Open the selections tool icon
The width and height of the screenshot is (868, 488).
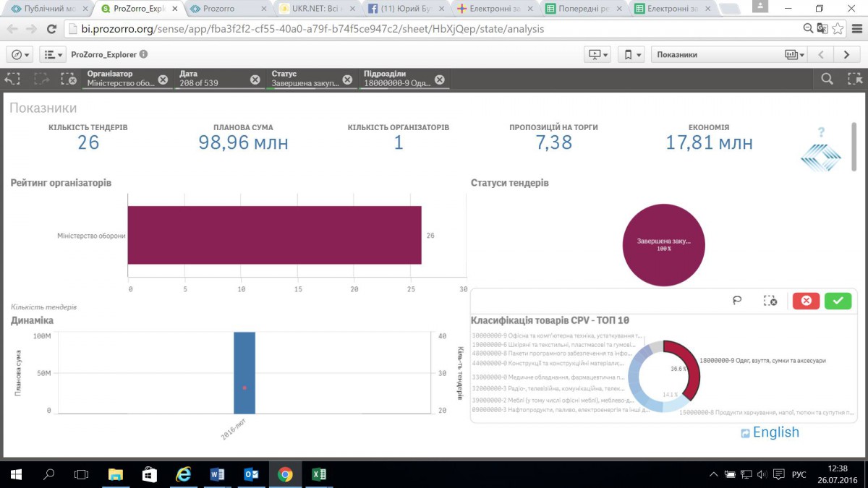(854, 80)
